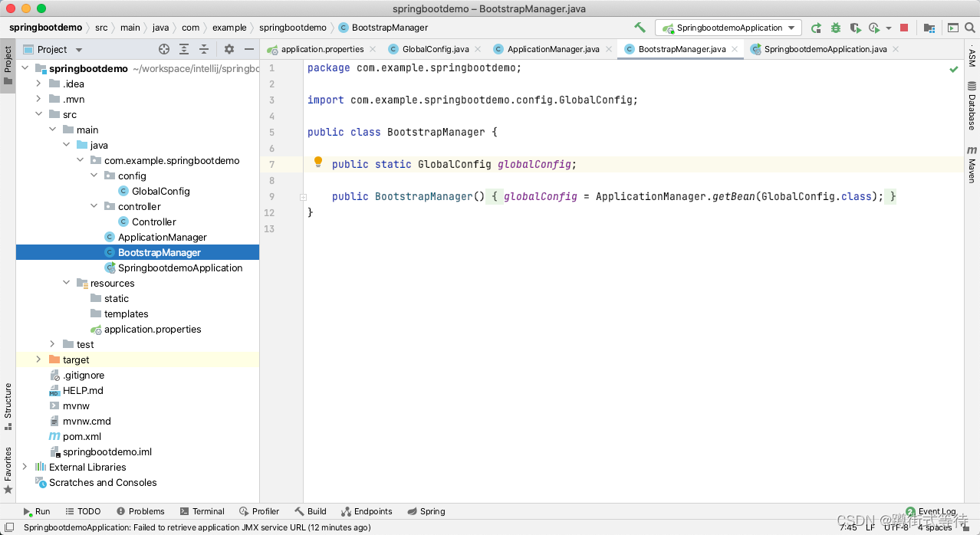Click the tool window quick-access icon in status bar

8,527
